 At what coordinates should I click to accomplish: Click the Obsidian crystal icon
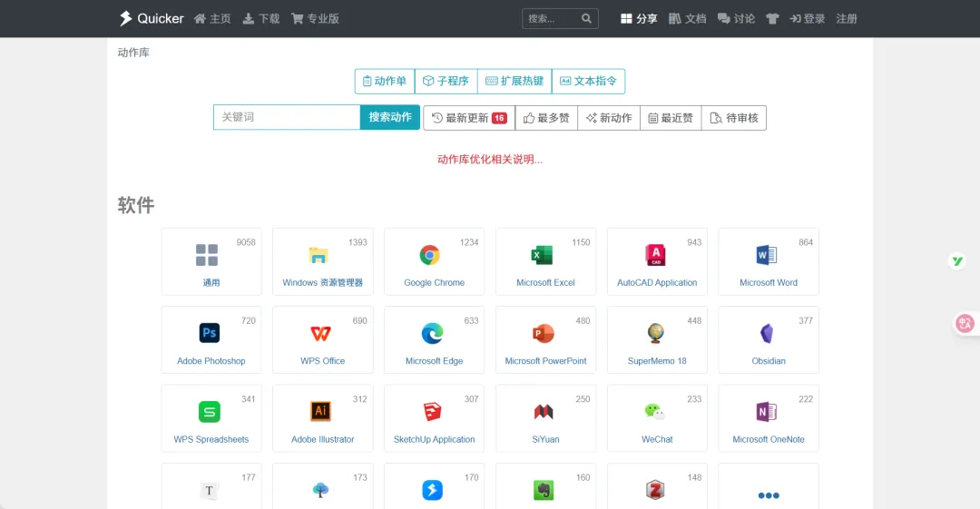pos(767,333)
